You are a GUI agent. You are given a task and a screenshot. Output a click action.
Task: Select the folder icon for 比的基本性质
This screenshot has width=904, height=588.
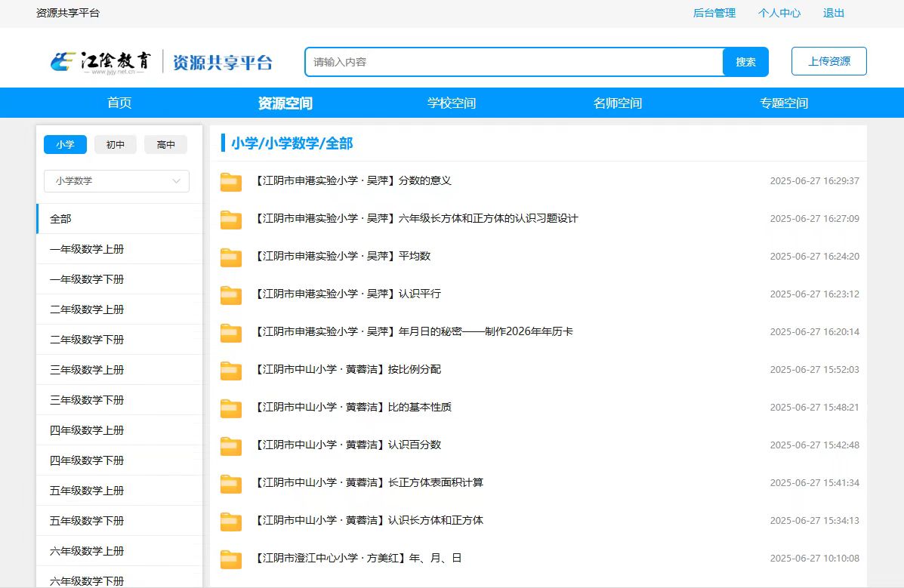coord(230,408)
